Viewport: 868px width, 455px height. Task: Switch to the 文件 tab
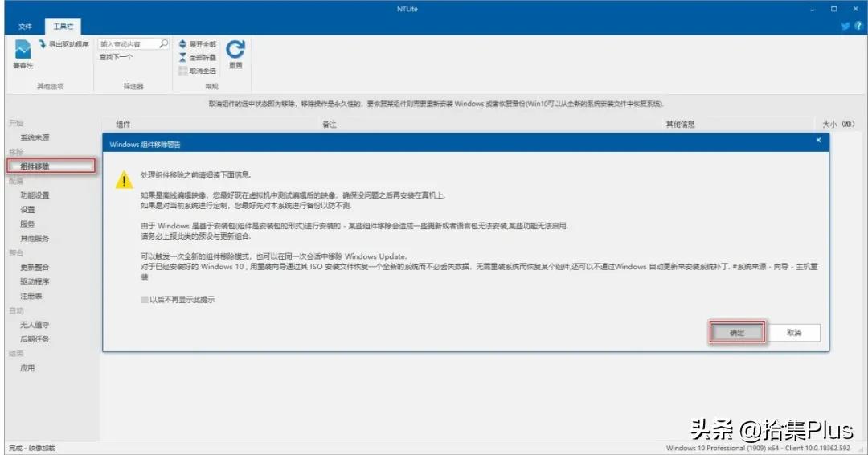click(x=25, y=27)
